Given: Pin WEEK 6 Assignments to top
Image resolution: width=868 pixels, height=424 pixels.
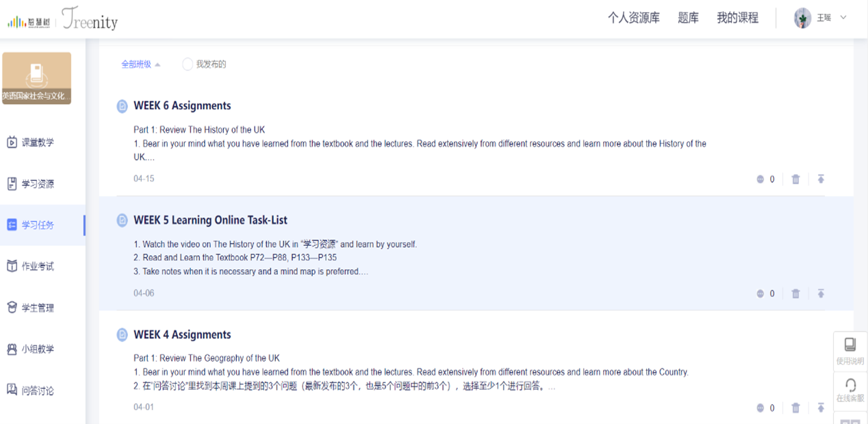Looking at the screenshot, I should tap(821, 179).
